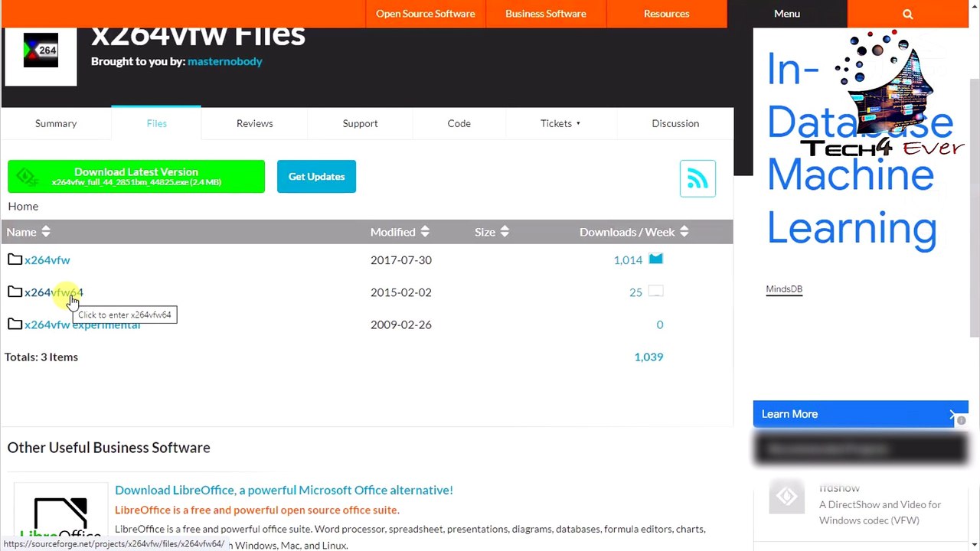Select the Files tab

click(x=156, y=123)
